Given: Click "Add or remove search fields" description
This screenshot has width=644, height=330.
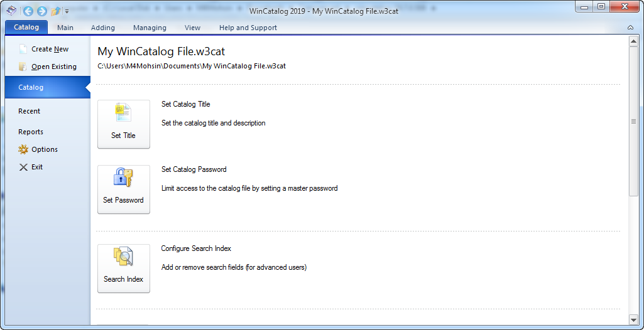Looking at the screenshot, I should 234,268.
